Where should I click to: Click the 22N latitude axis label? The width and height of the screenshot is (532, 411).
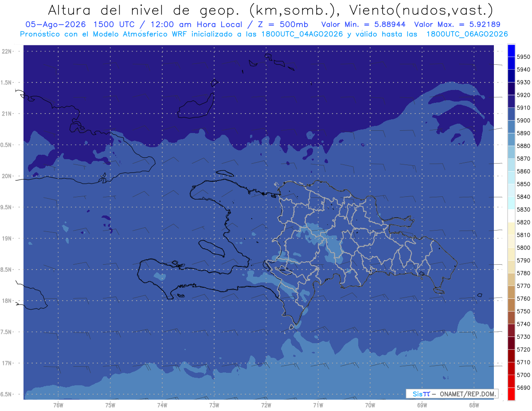point(7,51)
